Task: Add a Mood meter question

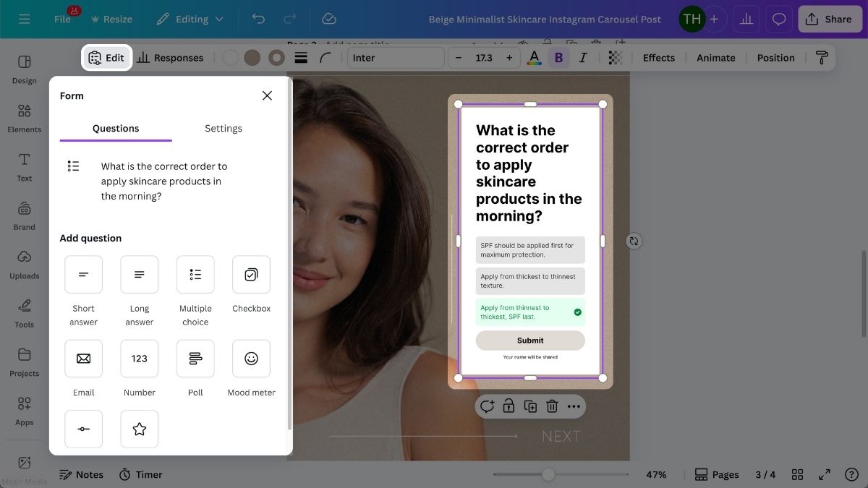Action: [x=251, y=359]
